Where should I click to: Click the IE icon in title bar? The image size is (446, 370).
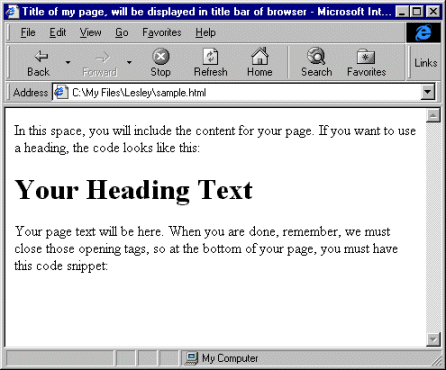click(12, 12)
